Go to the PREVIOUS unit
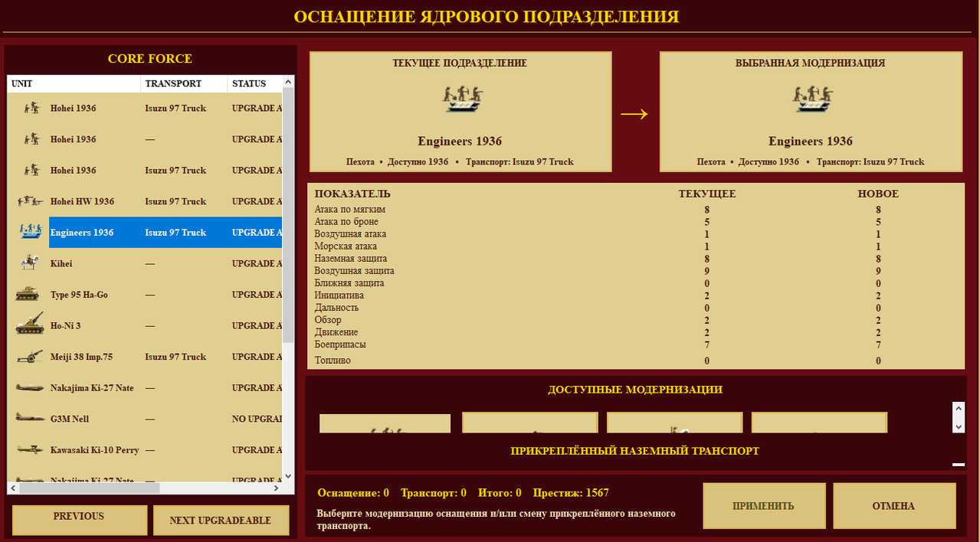The height and width of the screenshot is (542, 980). (x=79, y=520)
